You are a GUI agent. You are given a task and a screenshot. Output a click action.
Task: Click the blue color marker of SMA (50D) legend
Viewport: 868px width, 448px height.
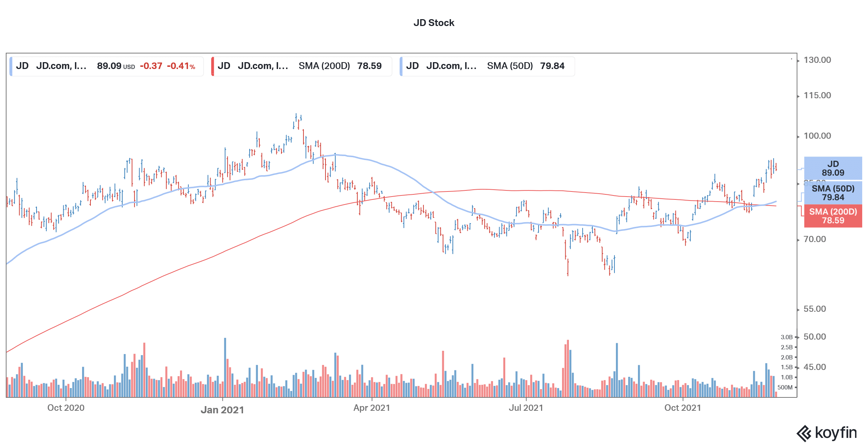[401, 66]
